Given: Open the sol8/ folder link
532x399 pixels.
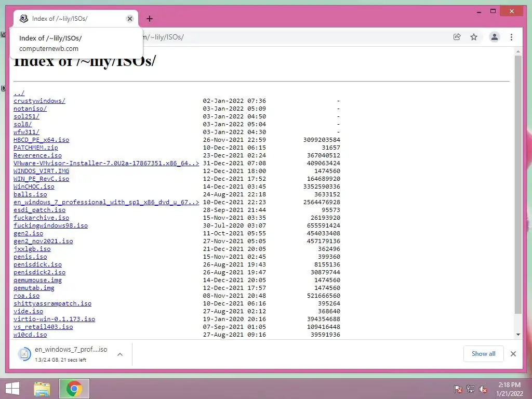Looking at the screenshot, I should point(23,124).
